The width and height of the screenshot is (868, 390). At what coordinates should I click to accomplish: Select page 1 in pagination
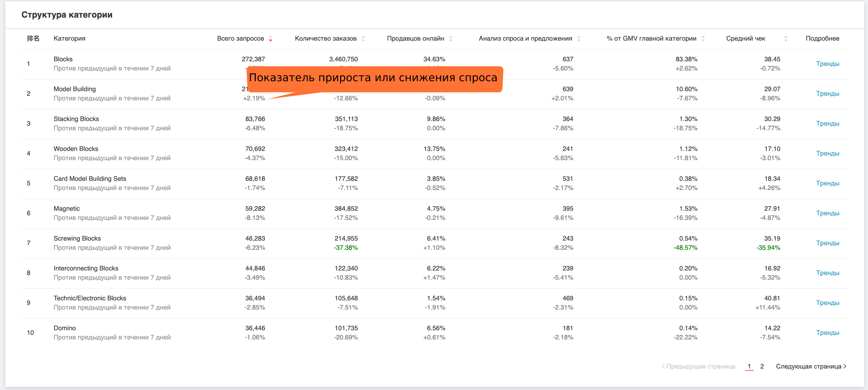[749, 366]
